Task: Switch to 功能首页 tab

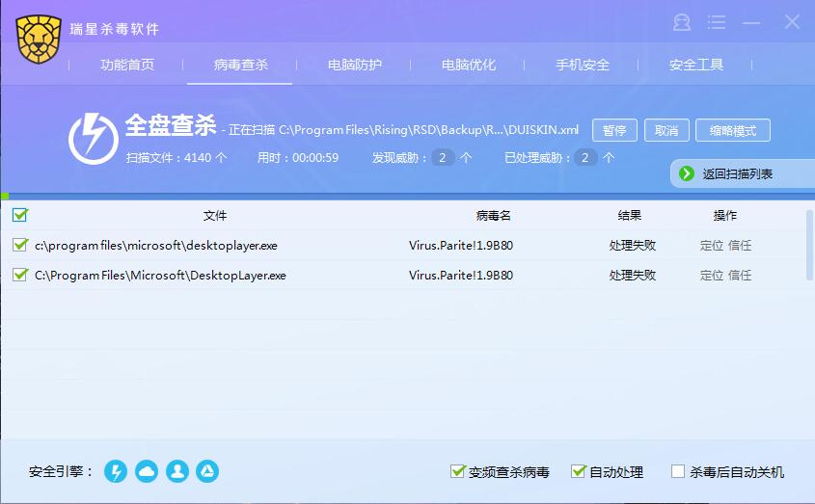Action: (127, 65)
